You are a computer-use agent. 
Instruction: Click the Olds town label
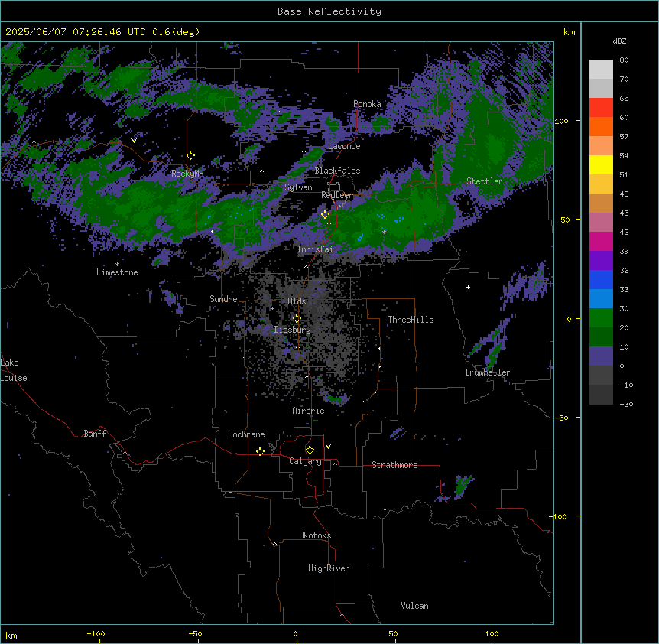tap(297, 301)
